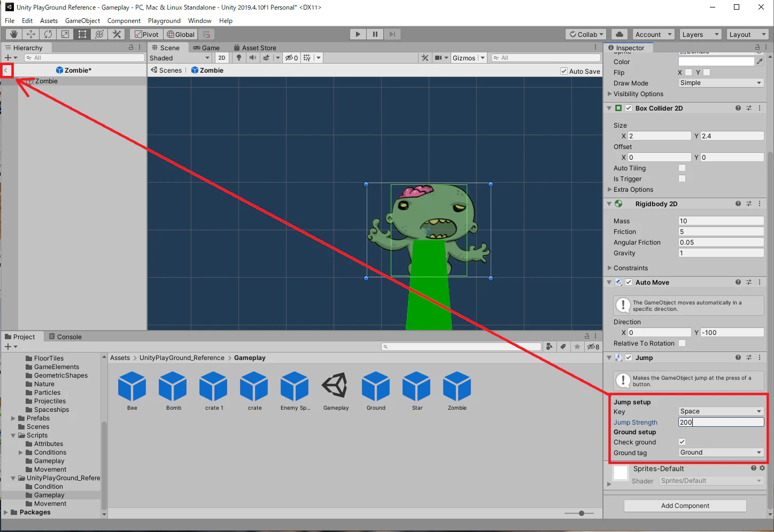
Task: Toggle the Auto Save checkbox
Action: pos(564,71)
